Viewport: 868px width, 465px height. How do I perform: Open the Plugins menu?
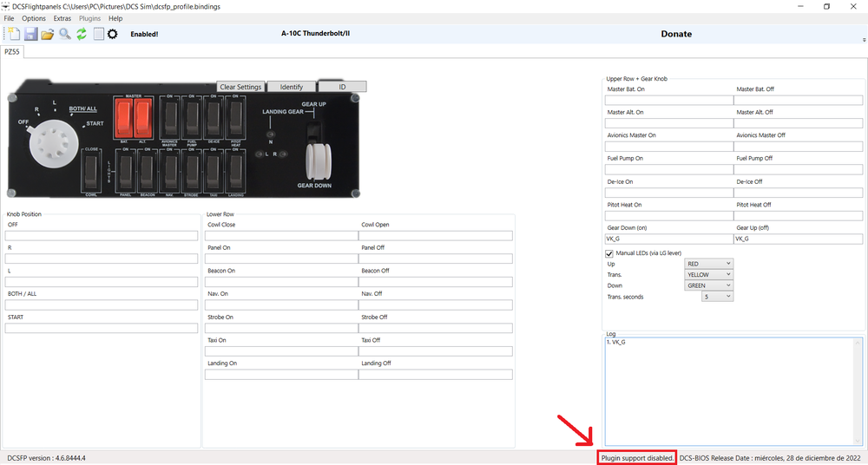click(89, 18)
